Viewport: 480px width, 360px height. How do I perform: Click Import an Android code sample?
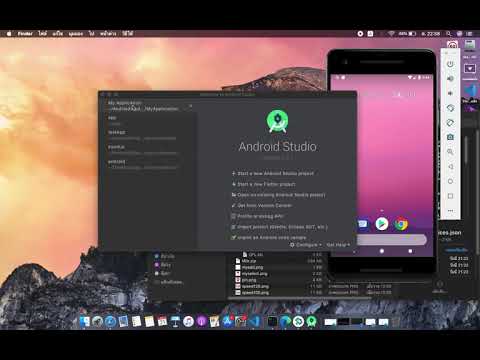269,237
